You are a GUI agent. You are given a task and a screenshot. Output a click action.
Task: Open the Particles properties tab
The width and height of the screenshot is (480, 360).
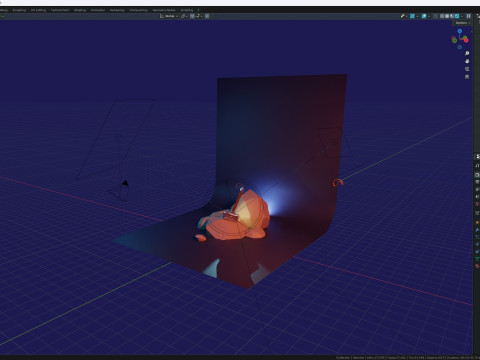point(477,237)
